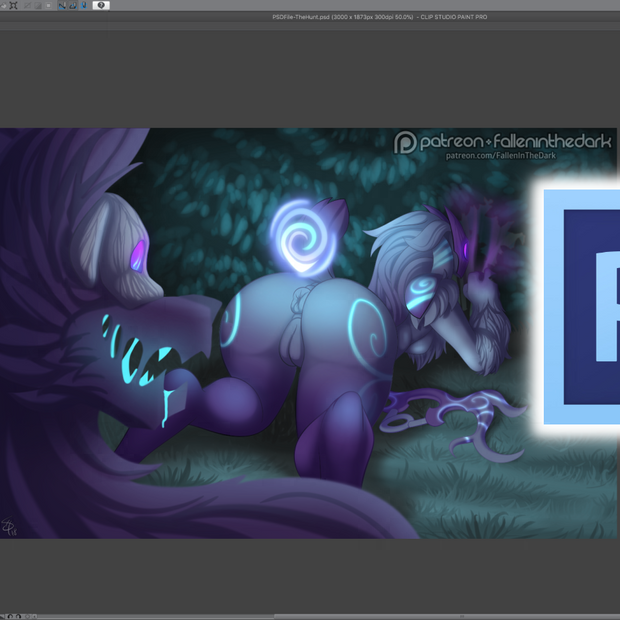The height and width of the screenshot is (620, 620).
Task: Click the partially visible leftmost command bar icon
Action: pyautogui.click(x=2, y=6)
